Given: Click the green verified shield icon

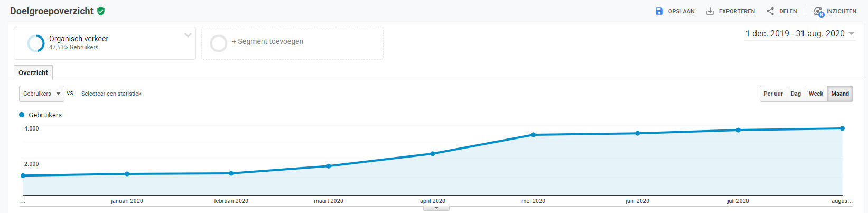Looking at the screenshot, I should [101, 11].
